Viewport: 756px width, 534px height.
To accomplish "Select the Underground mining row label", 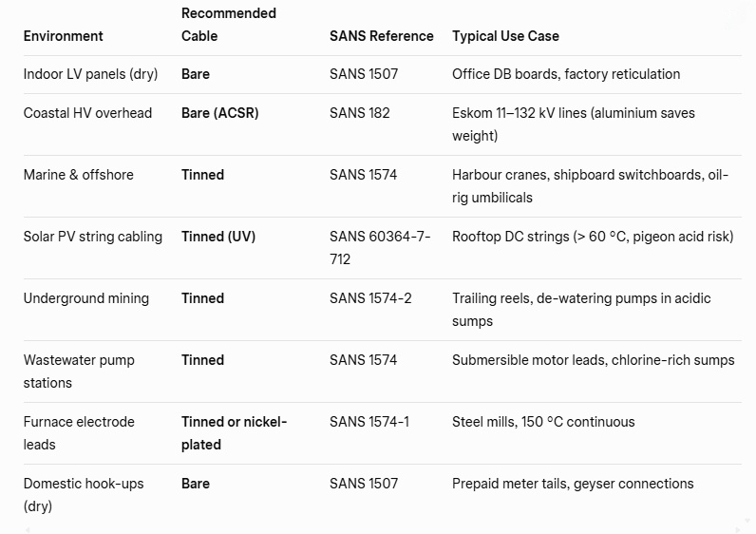I will pyautogui.click(x=86, y=298).
